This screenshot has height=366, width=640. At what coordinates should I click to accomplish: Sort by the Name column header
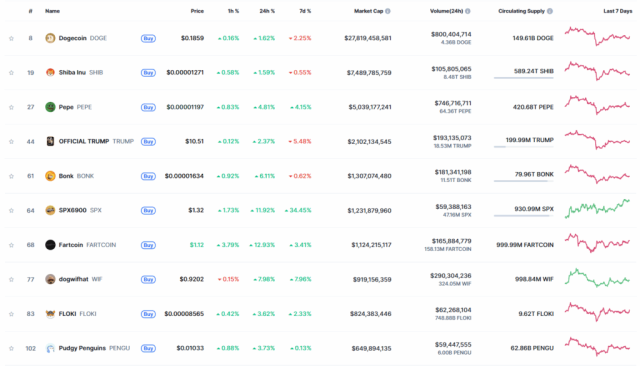[52, 11]
